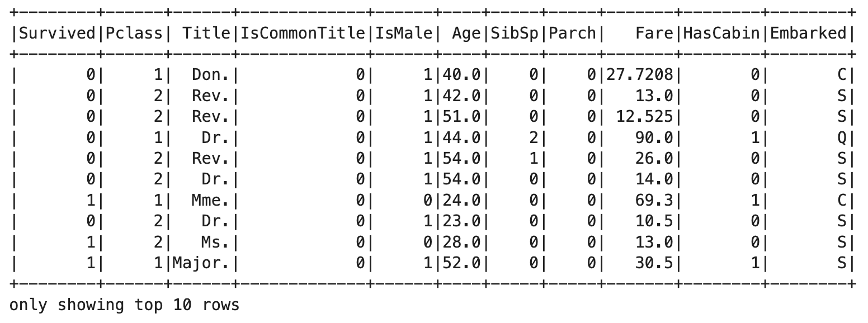Click the Embarked value Q
The height and width of the screenshot is (323, 868).
842,137
